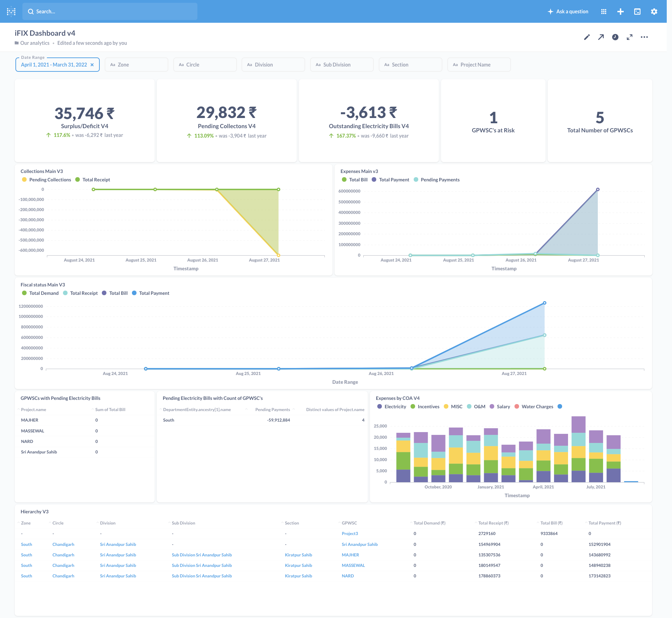
Task: Open the MASSEWAL GPWSC link
Action: coord(353,565)
